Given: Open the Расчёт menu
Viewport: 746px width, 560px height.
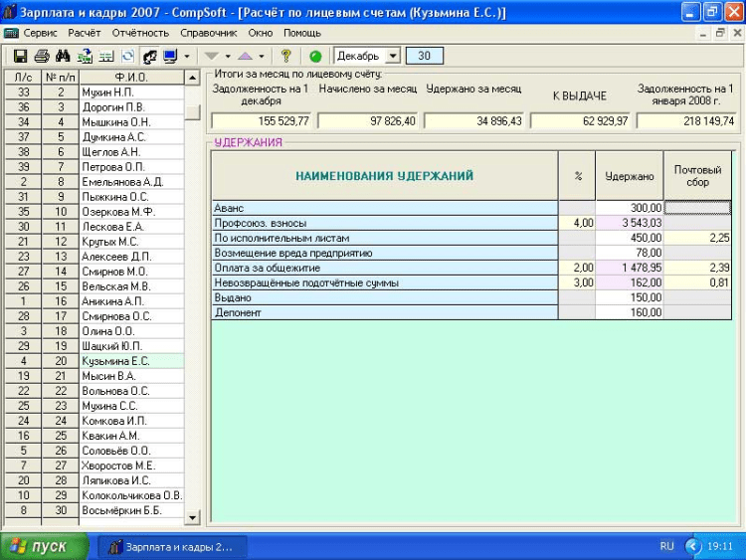Looking at the screenshot, I should (85, 33).
